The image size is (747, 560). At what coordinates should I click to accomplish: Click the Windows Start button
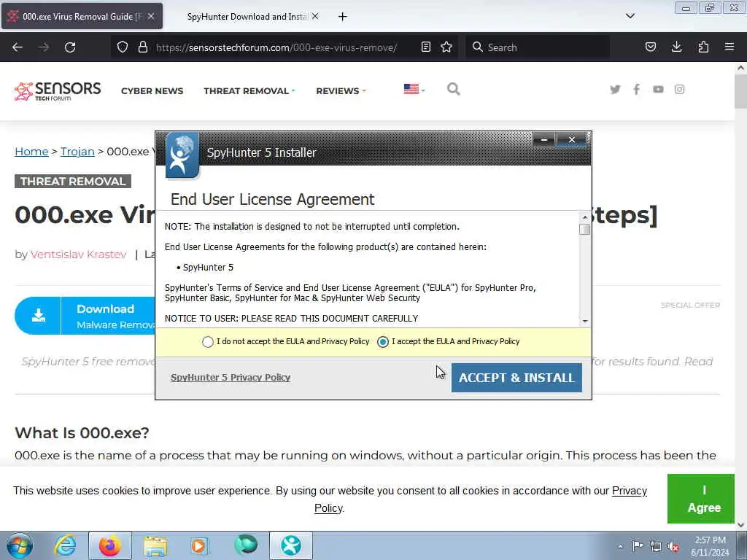pyautogui.click(x=20, y=545)
